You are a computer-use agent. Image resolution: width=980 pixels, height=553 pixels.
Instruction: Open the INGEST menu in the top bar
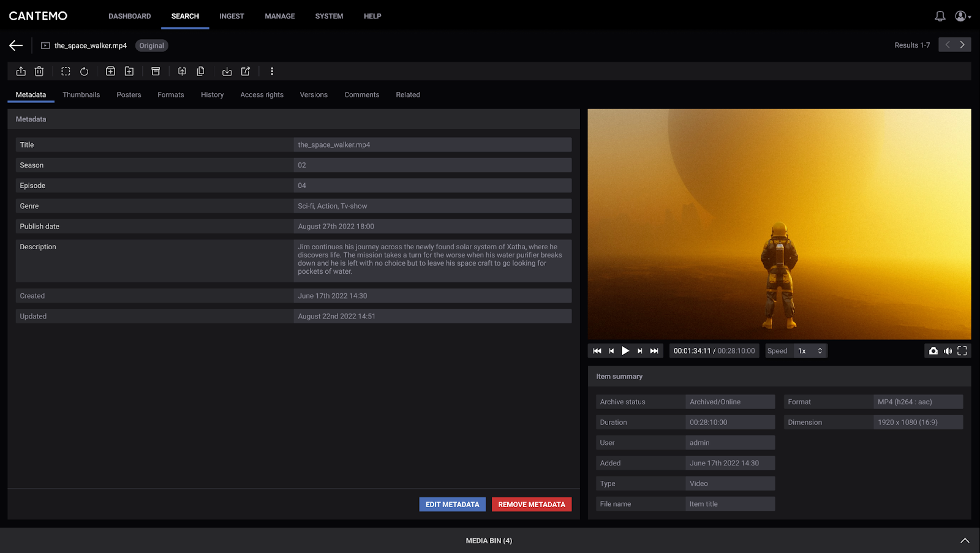pyautogui.click(x=232, y=16)
